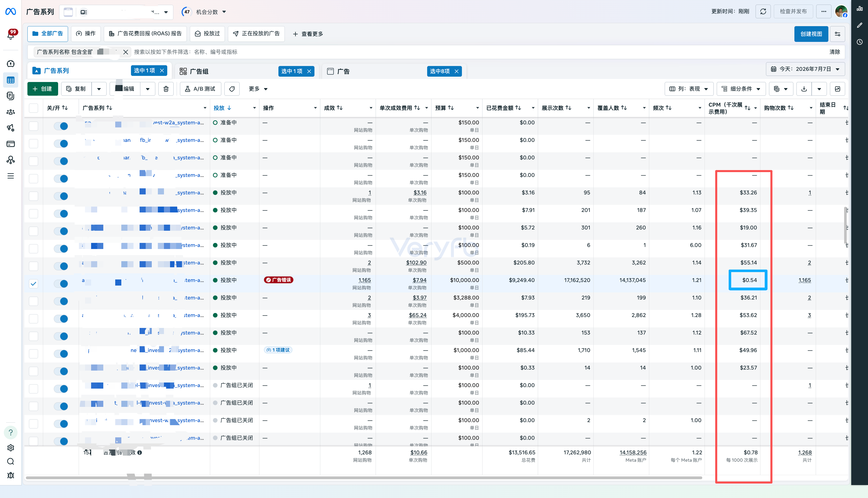Click the filter search input field
Viewport: 868px width, 498px height.
point(479,52)
